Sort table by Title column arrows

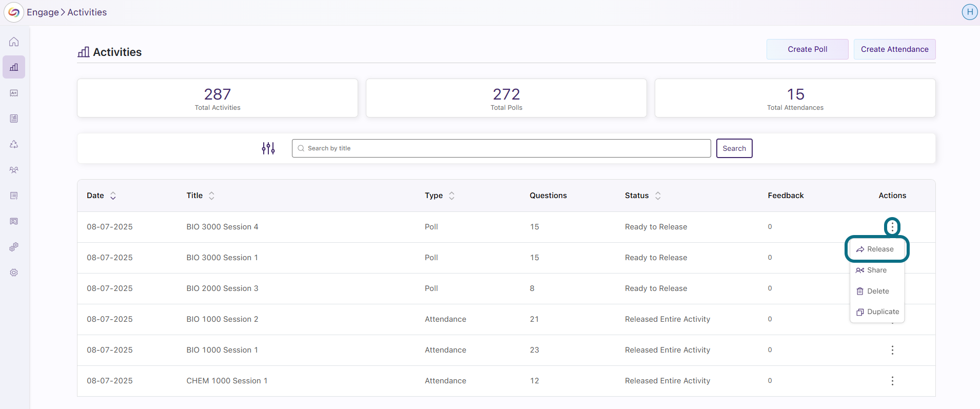point(211,196)
